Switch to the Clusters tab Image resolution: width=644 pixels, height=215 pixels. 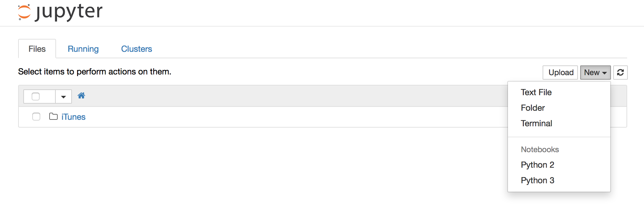(x=136, y=49)
